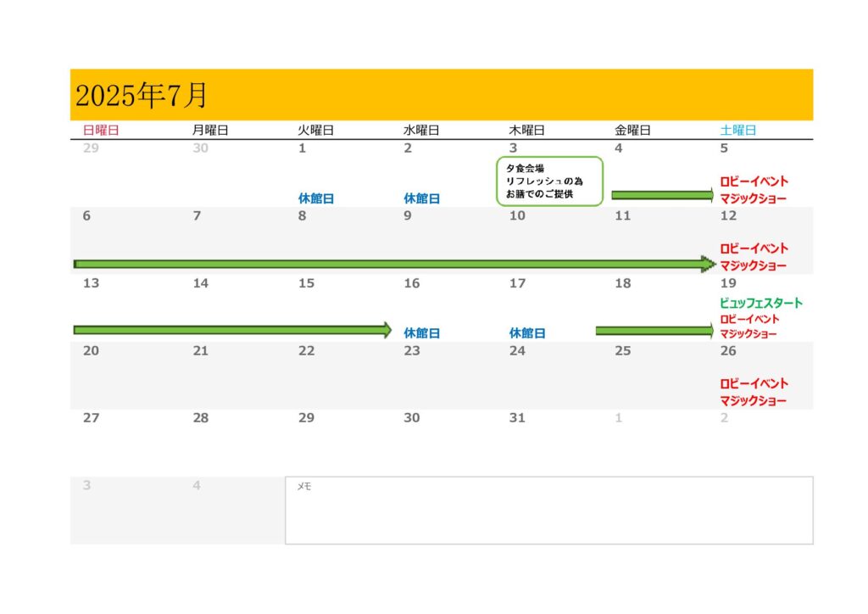Click マジックショー text on July 19
Screen dimensions: 868x614
coord(748,334)
